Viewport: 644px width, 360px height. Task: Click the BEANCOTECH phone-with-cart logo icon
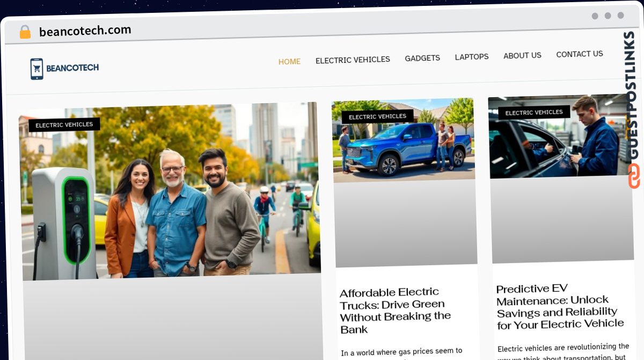coord(36,68)
